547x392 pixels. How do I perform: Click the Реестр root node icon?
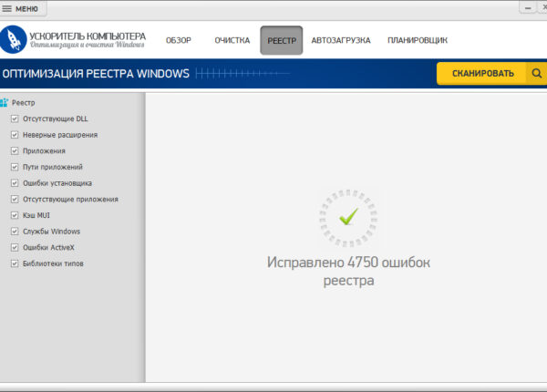pyautogui.click(x=5, y=103)
